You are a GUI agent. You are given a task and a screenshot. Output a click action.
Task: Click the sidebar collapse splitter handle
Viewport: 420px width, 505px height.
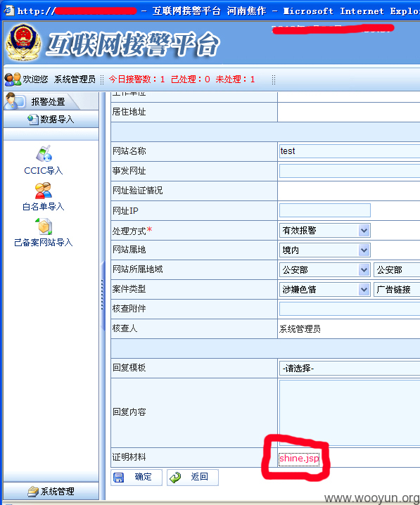tap(103, 295)
